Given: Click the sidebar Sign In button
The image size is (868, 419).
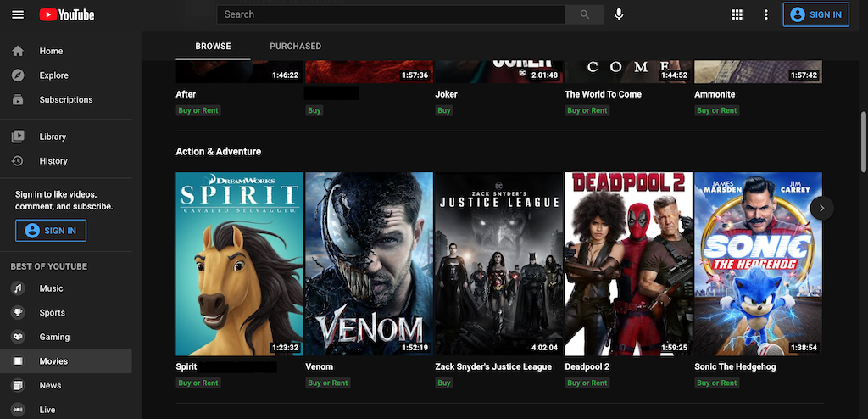Looking at the screenshot, I should (51, 231).
